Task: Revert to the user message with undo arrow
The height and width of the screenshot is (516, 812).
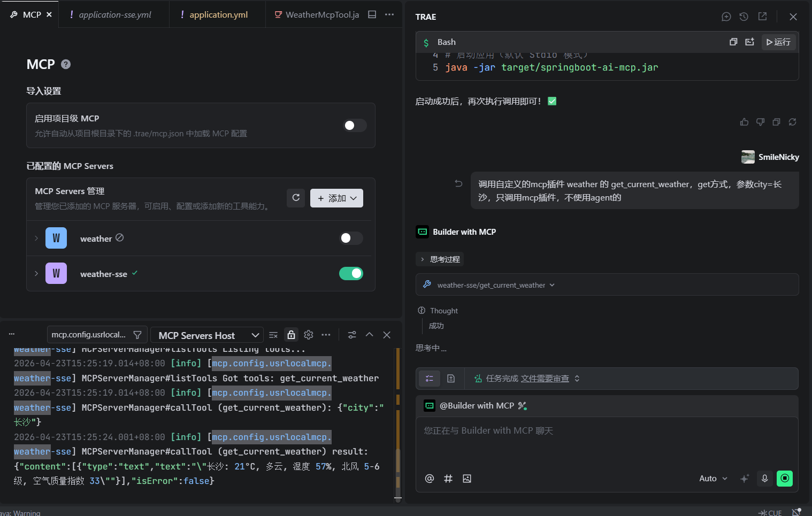Action: [x=458, y=183]
